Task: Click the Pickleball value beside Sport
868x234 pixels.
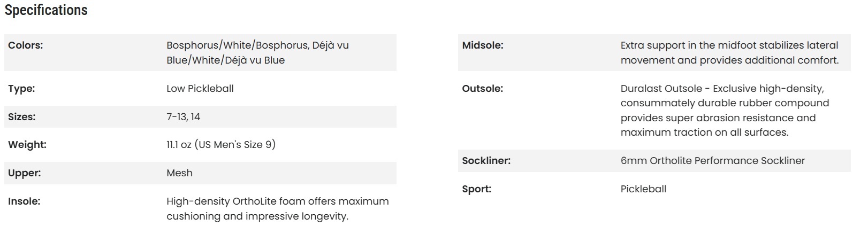Action: coord(644,189)
